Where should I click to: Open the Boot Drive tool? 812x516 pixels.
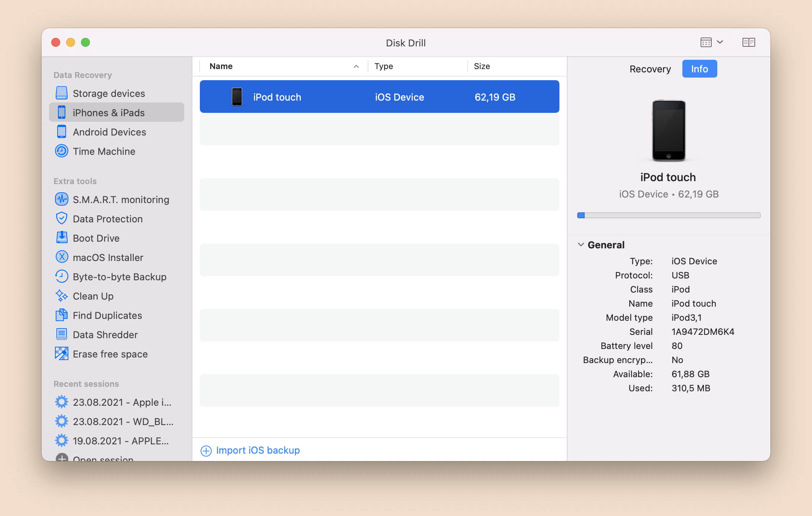pos(117,238)
